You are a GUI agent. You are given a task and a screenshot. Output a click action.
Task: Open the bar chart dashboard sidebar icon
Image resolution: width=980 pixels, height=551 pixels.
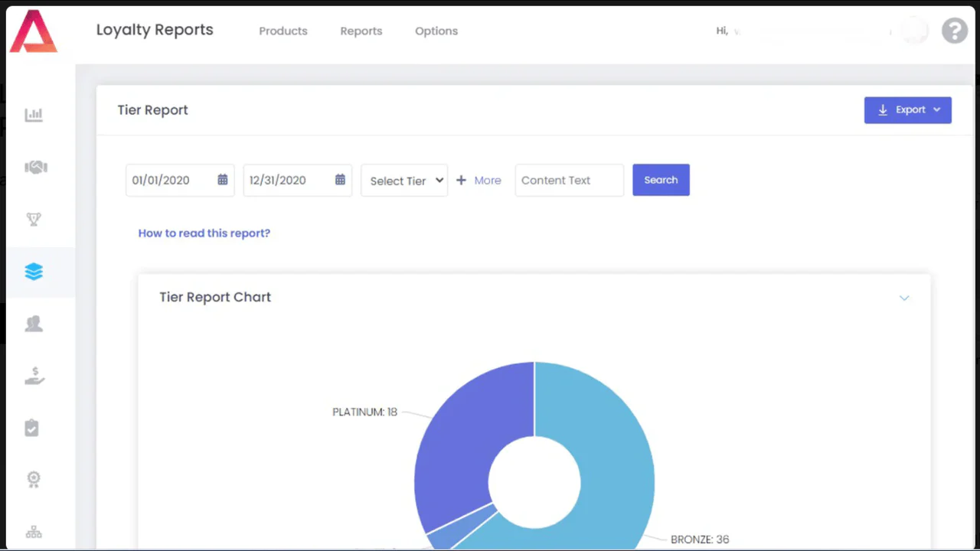coord(34,116)
